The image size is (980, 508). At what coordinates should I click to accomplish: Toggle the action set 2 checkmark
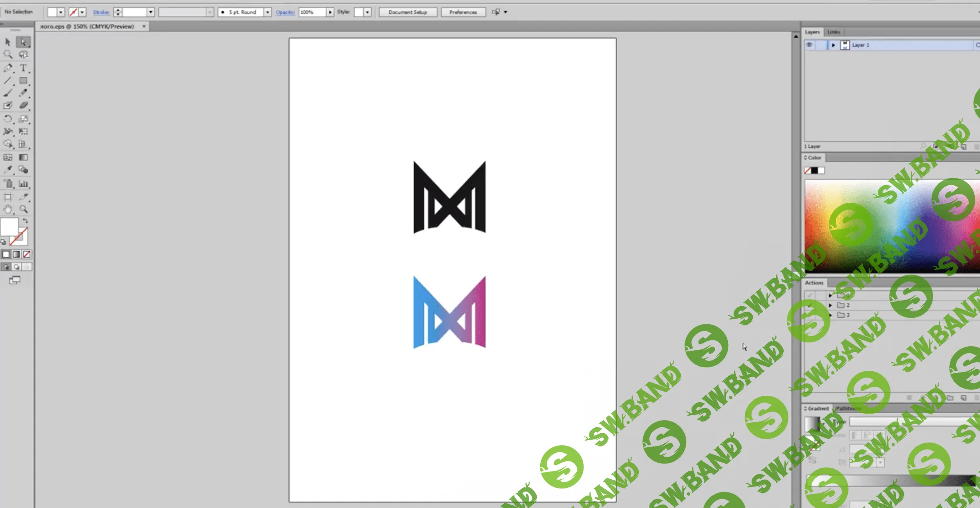[810, 305]
